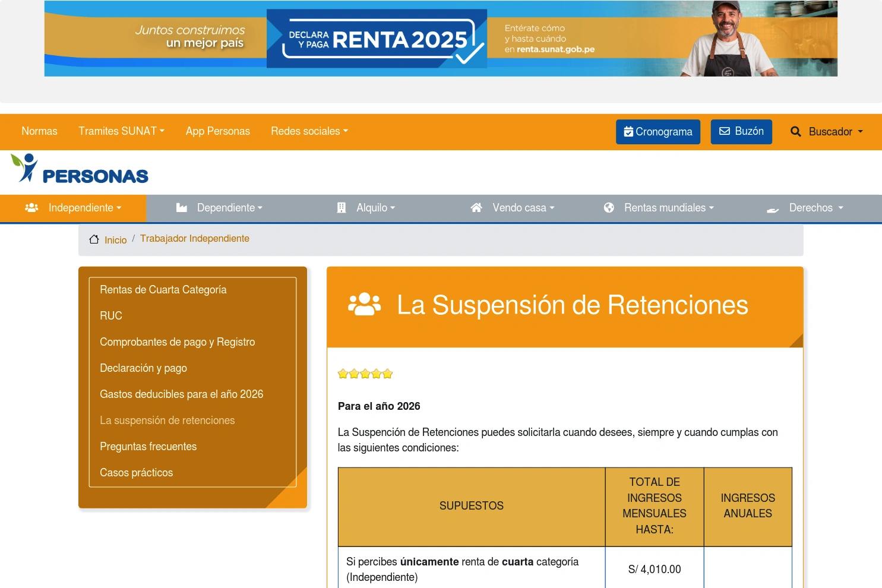
Task: Open the Buzón button
Action: pos(741,132)
